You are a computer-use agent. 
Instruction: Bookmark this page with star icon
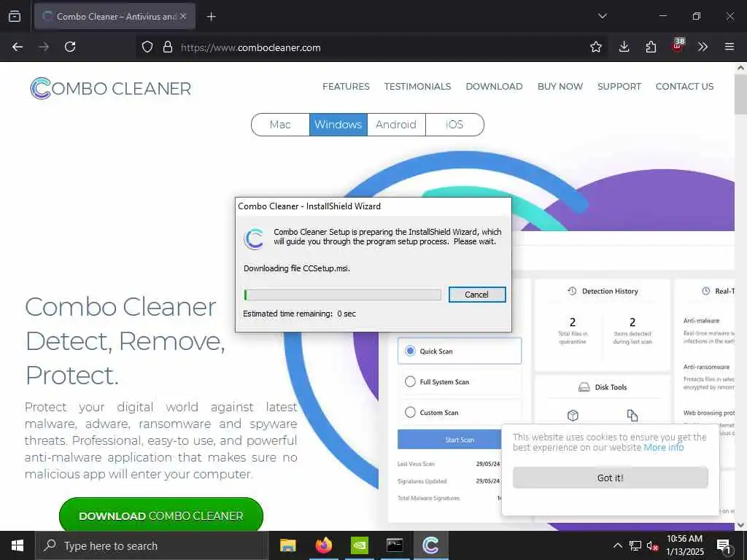point(595,47)
